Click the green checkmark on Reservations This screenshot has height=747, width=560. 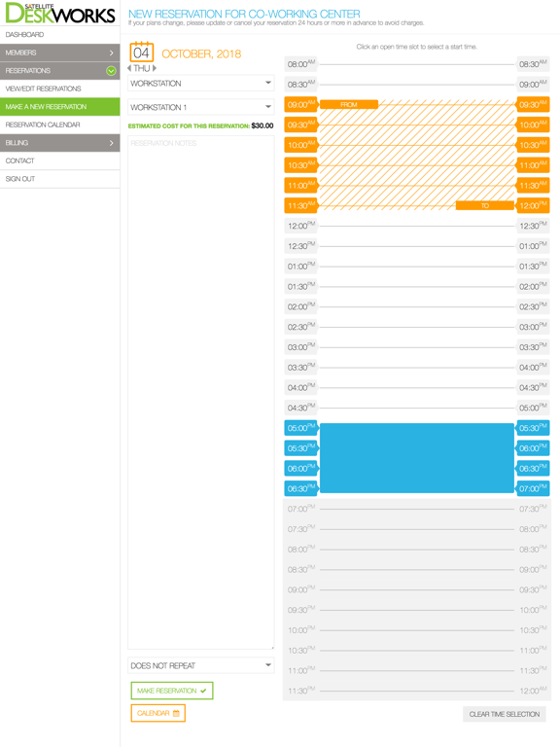(111, 70)
